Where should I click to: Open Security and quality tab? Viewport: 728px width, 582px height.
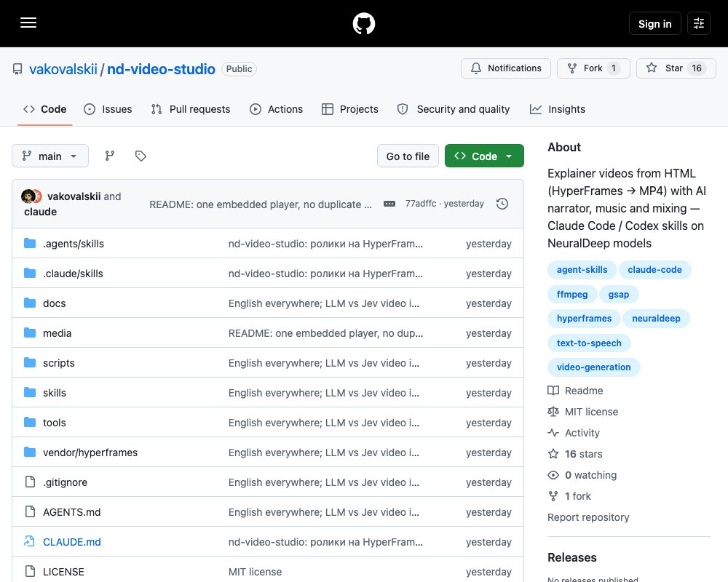coord(454,109)
